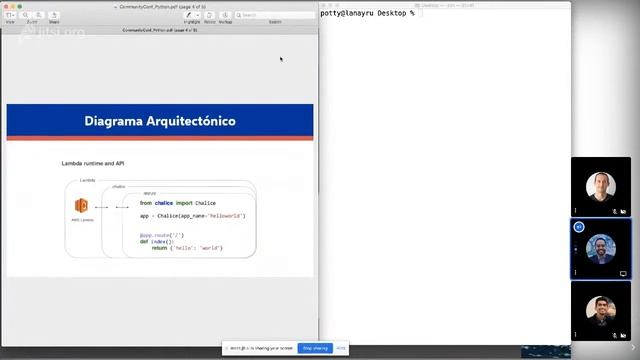Click the def index(): code line

157,242
